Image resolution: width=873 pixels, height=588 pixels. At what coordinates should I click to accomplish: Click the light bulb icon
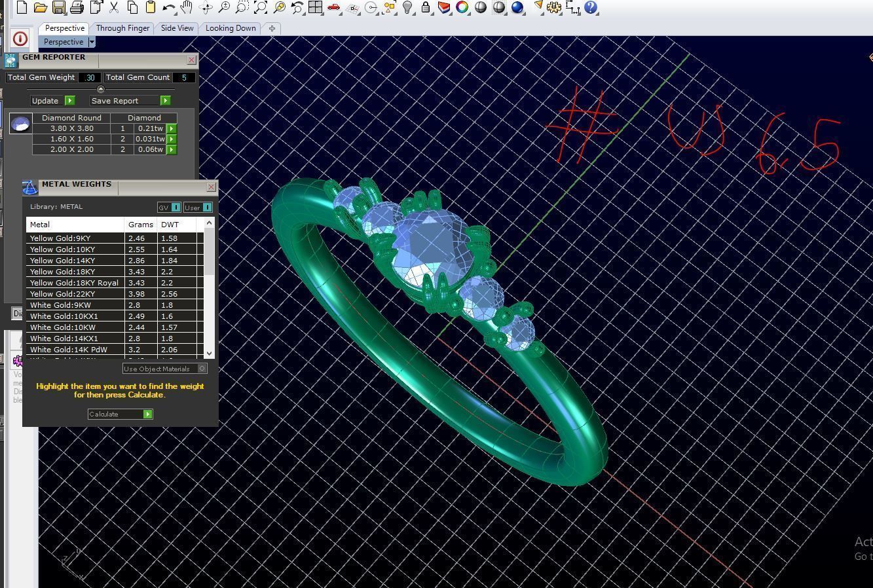click(x=407, y=8)
